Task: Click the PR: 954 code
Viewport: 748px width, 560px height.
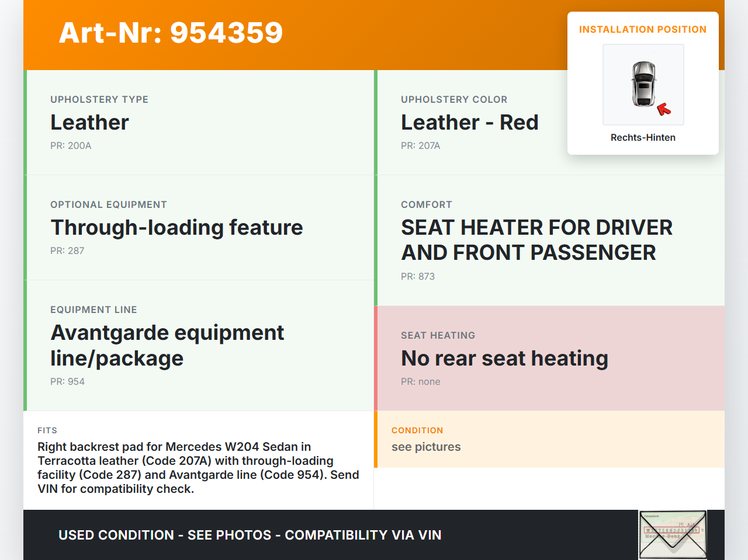Action: pyautogui.click(x=67, y=381)
